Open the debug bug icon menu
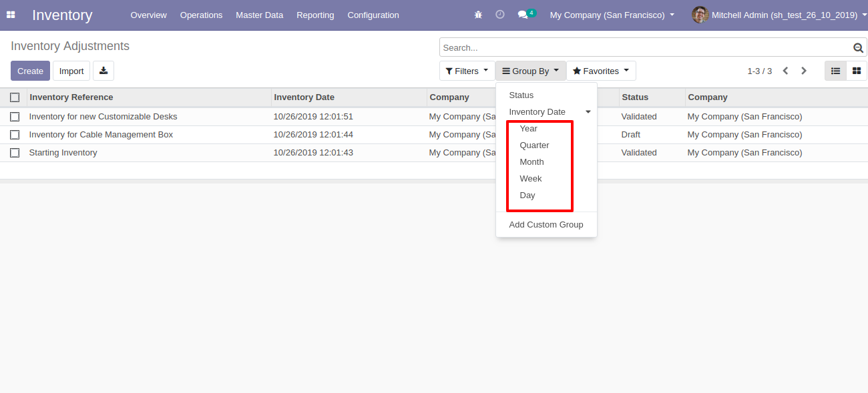 click(x=478, y=15)
